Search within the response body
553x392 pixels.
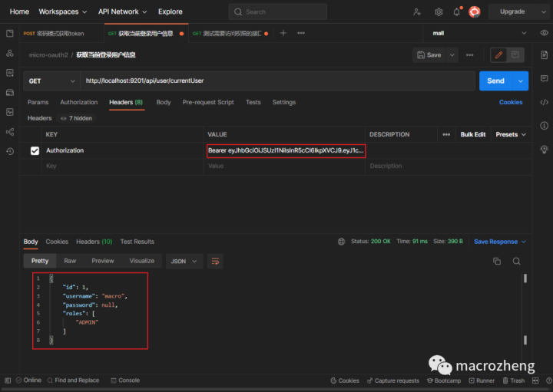516,262
